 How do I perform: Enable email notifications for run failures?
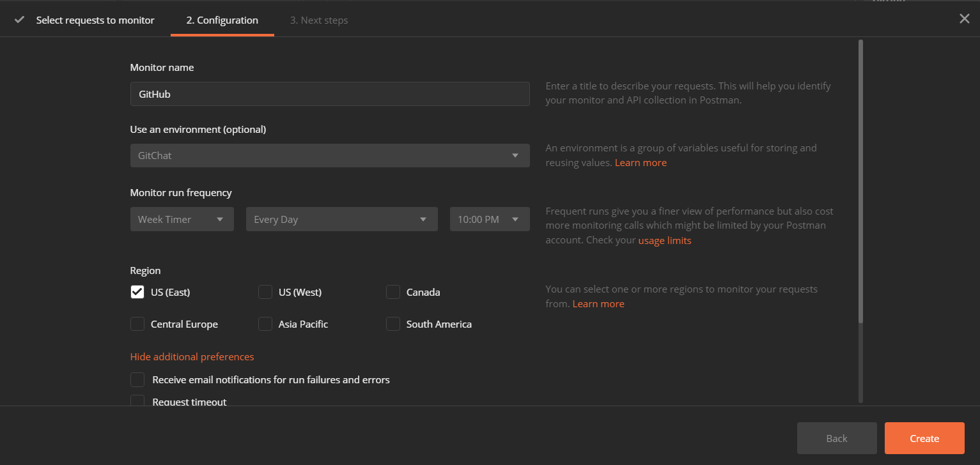pyautogui.click(x=137, y=380)
